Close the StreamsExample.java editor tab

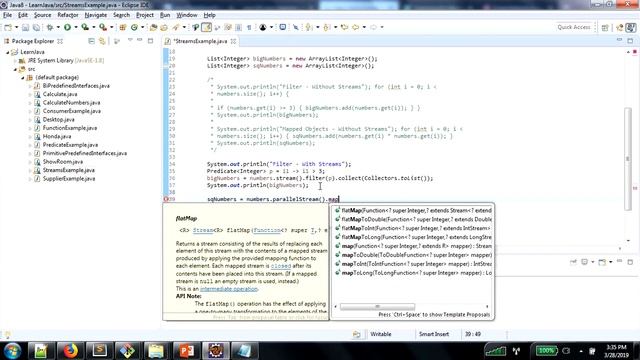(233, 41)
